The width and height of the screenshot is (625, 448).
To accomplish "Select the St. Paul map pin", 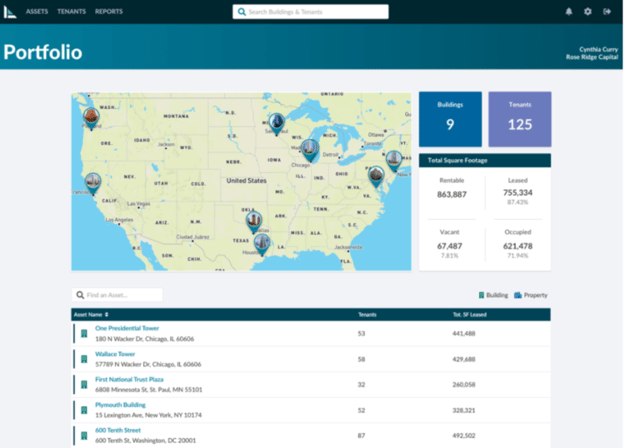I will (277, 123).
